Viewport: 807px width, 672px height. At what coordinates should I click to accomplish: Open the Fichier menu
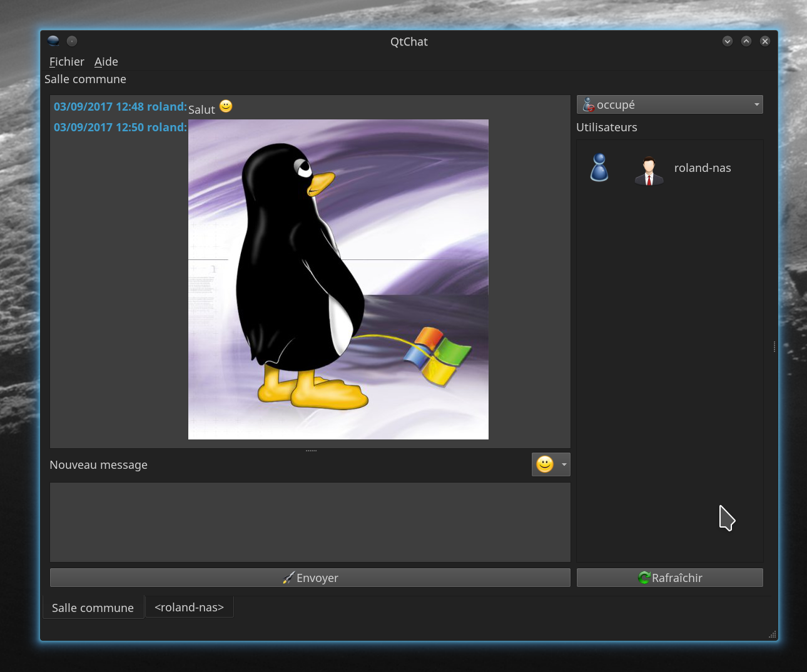coord(66,62)
